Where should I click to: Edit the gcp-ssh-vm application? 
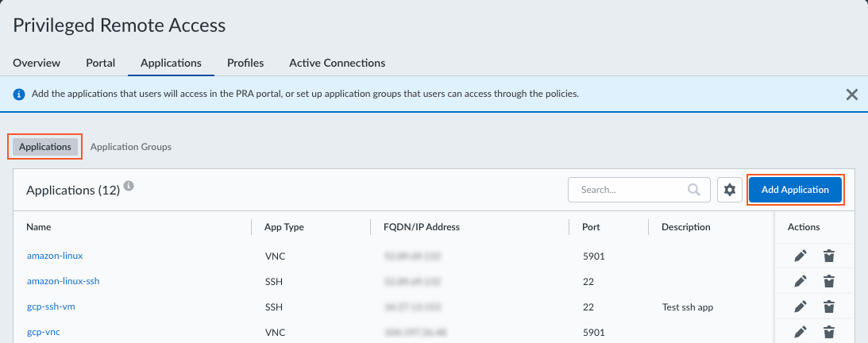click(800, 306)
